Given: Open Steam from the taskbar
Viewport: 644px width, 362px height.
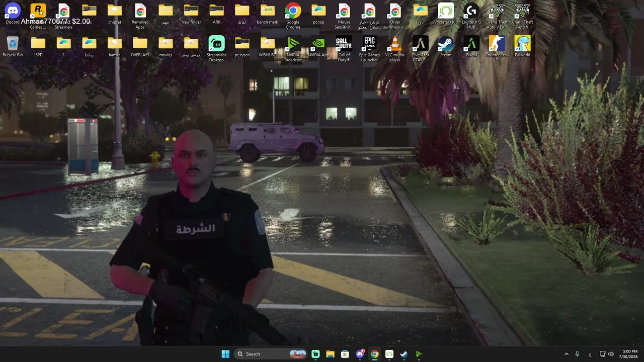Looking at the screenshot, I should tap(404, 354).
